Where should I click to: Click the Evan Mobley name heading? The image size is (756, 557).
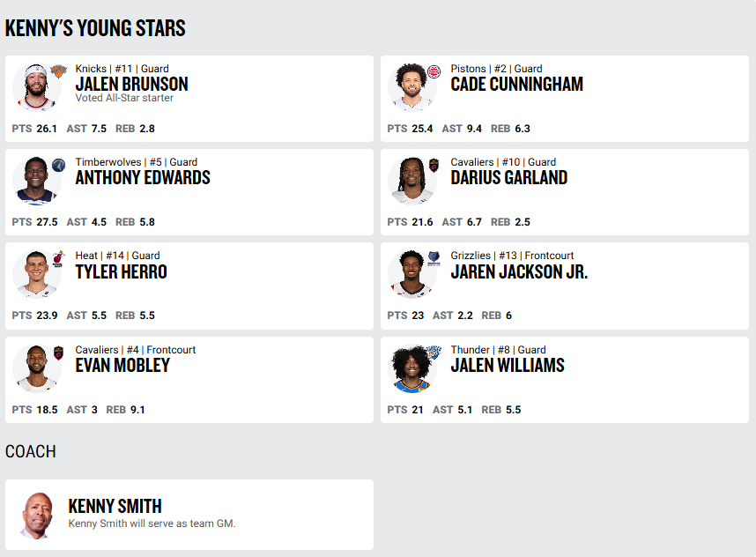pyautogui.click(x=122, y=366)
